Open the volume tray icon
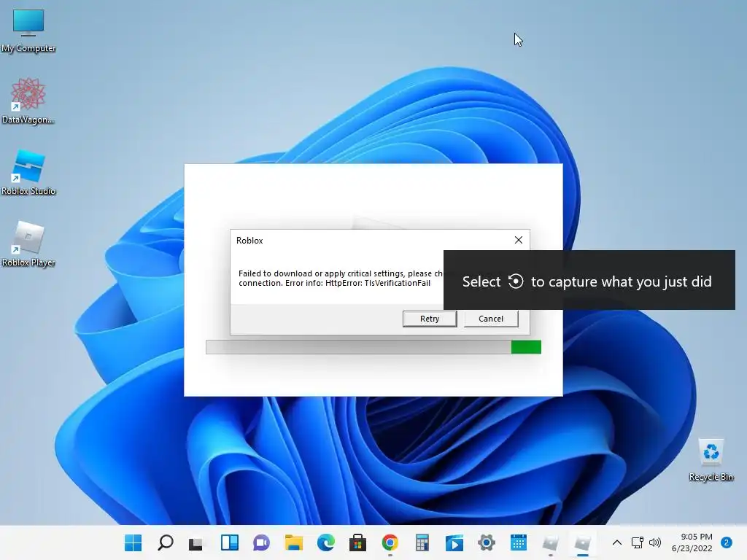Viewport: 747px width, 560px height. pos(656,542)
